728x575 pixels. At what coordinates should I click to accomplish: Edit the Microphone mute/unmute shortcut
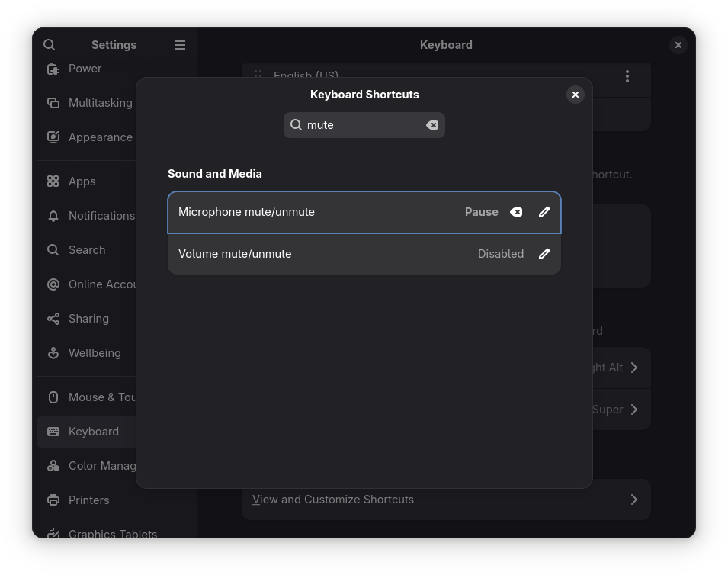544,212
